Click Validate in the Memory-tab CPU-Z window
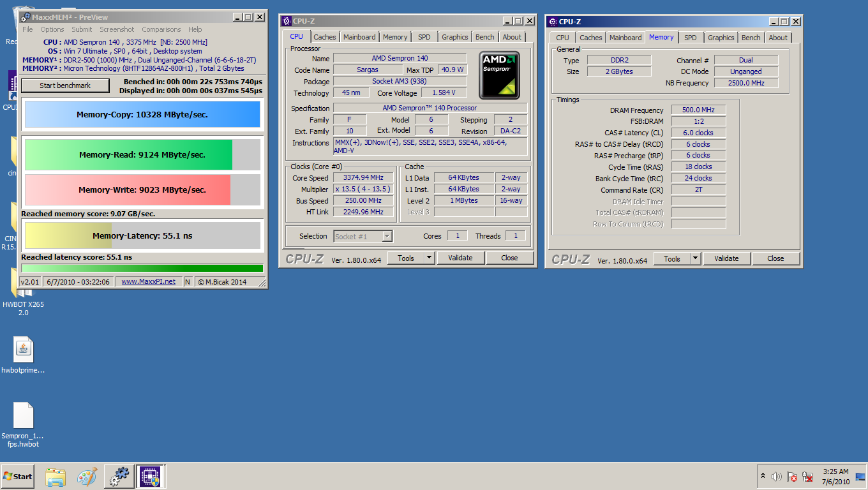The image size is (868, 490). pos(726,258)
